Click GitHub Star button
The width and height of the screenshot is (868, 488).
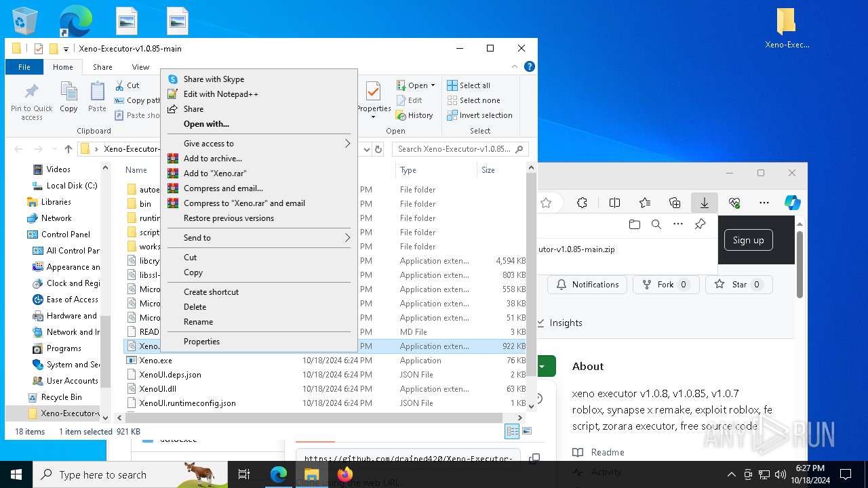739,285
